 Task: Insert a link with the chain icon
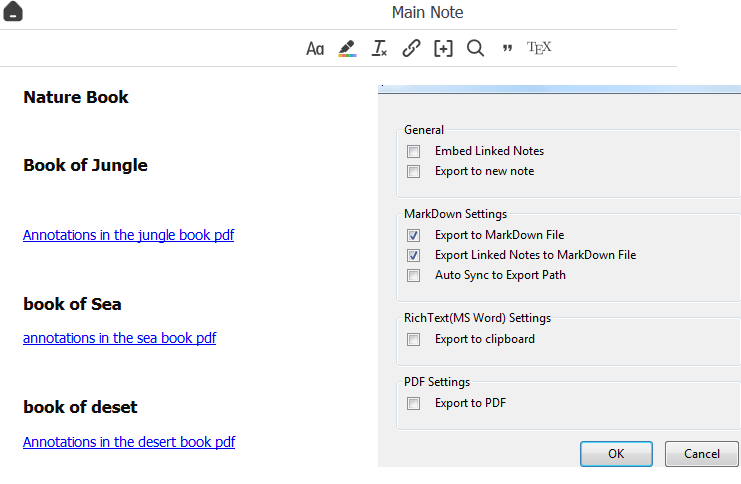tap(411, 48)
